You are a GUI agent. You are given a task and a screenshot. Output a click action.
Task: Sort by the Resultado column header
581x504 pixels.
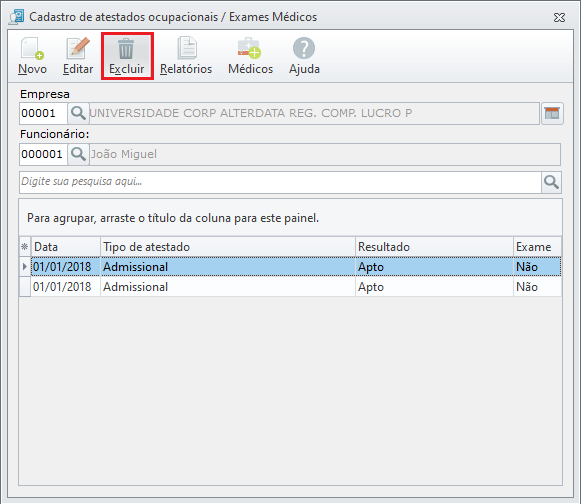(x=434, y=247)
